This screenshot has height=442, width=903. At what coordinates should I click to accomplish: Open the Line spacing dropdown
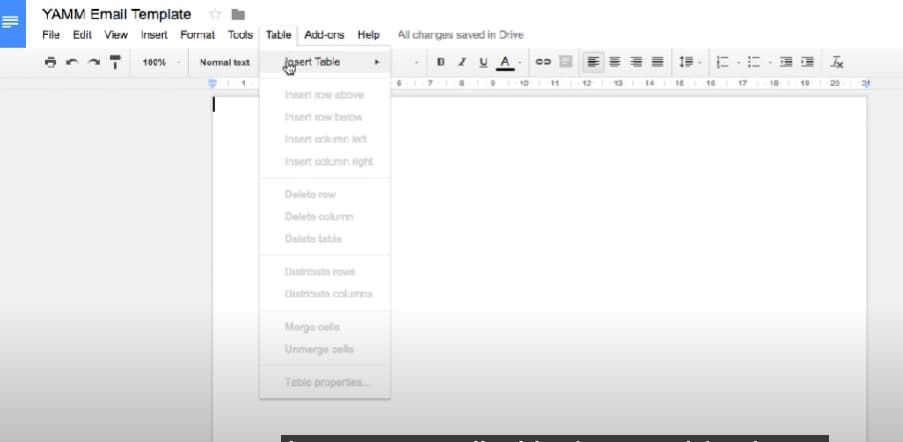[x=690, y=62]
